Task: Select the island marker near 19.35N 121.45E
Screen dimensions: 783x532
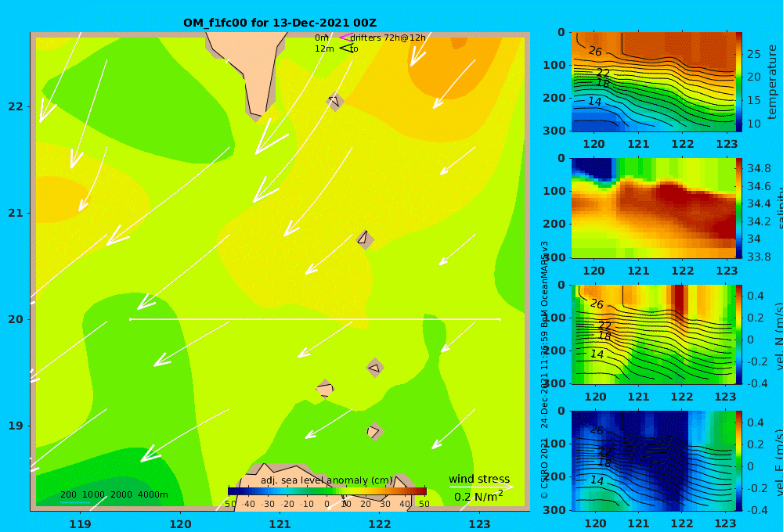Action: click(325, 389)
